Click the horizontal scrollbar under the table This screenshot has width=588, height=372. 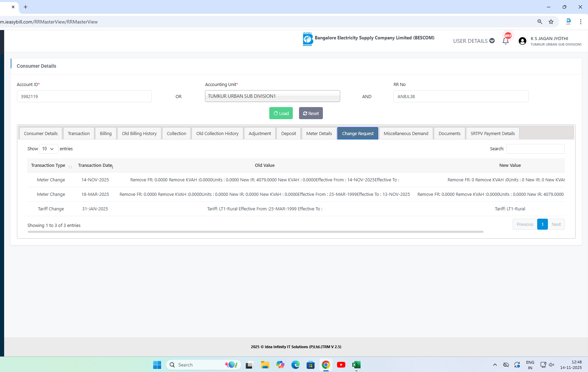[x=255, y=232]
